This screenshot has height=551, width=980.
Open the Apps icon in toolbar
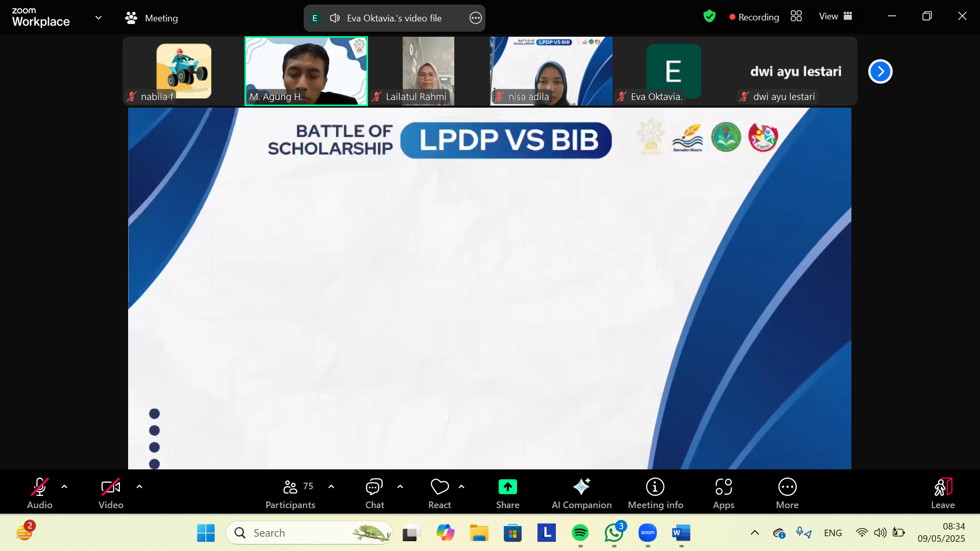tap(723, 487)
